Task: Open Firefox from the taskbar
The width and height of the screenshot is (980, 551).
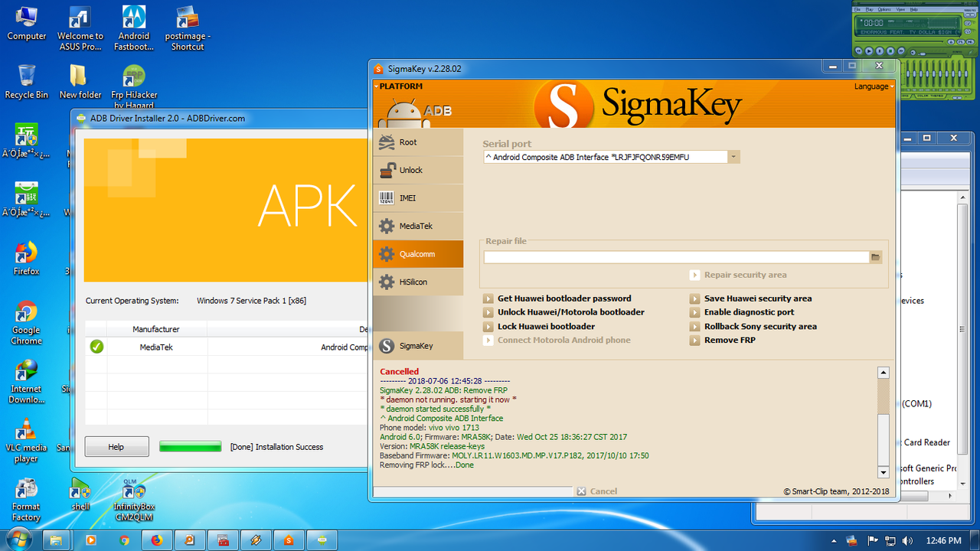Action: [x=157, y=540]
